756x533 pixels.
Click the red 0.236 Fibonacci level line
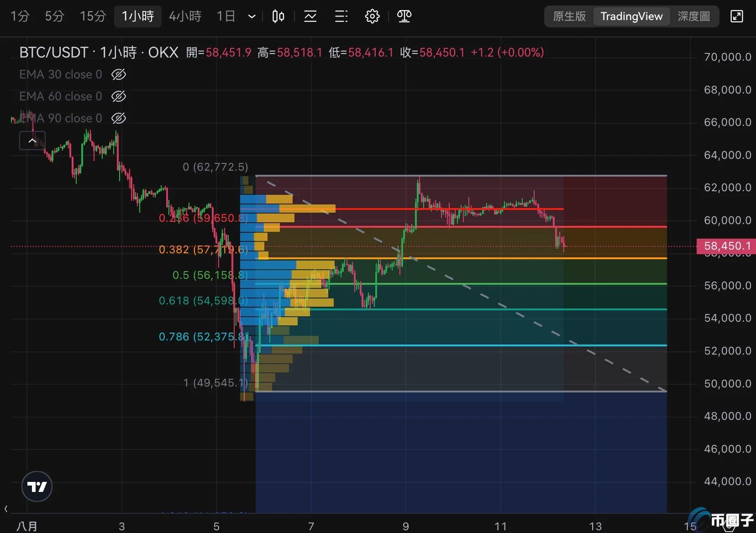[x=457, y=226]
